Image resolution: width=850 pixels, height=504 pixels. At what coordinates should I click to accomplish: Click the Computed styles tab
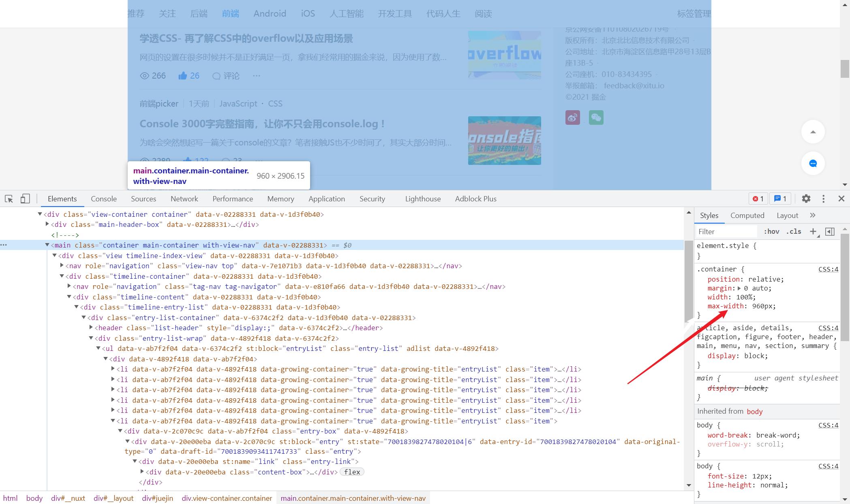coord(747,216)
